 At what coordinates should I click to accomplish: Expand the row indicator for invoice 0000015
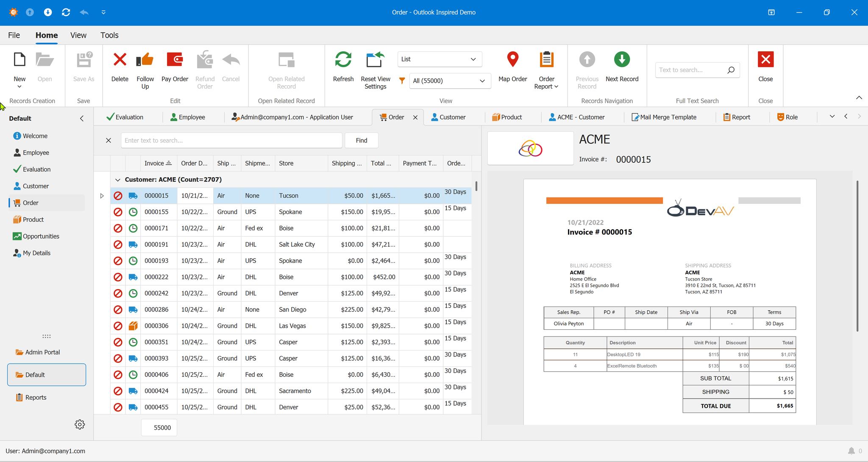(102, 196)
